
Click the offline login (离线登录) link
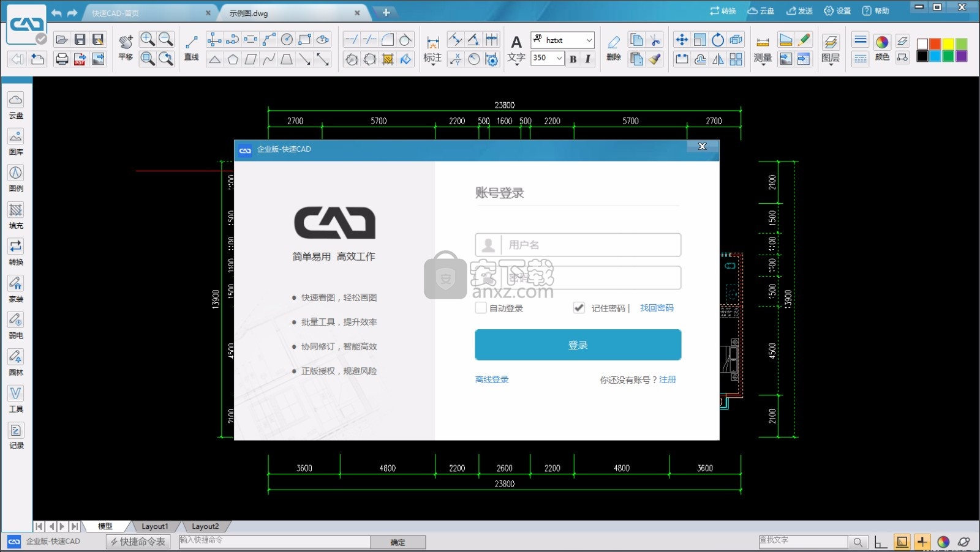pos(492,379)
